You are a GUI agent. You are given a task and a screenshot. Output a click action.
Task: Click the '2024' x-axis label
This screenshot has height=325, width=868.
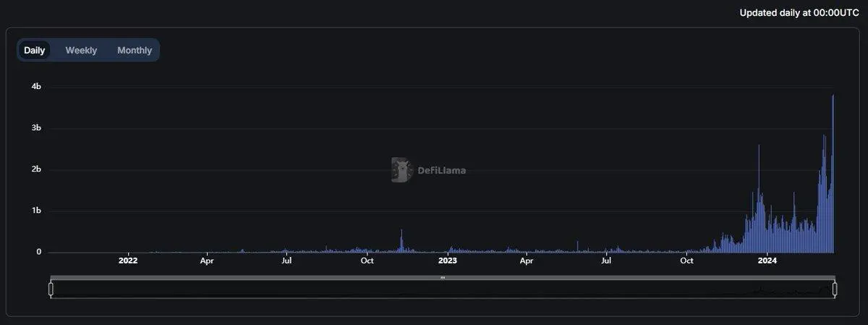coord(767,261)
